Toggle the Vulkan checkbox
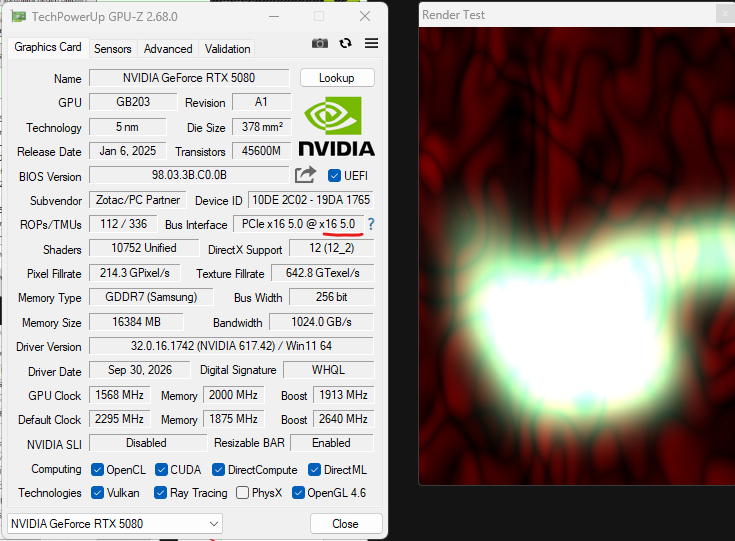This screenshot has height=541, width=735. click(98, 493)
